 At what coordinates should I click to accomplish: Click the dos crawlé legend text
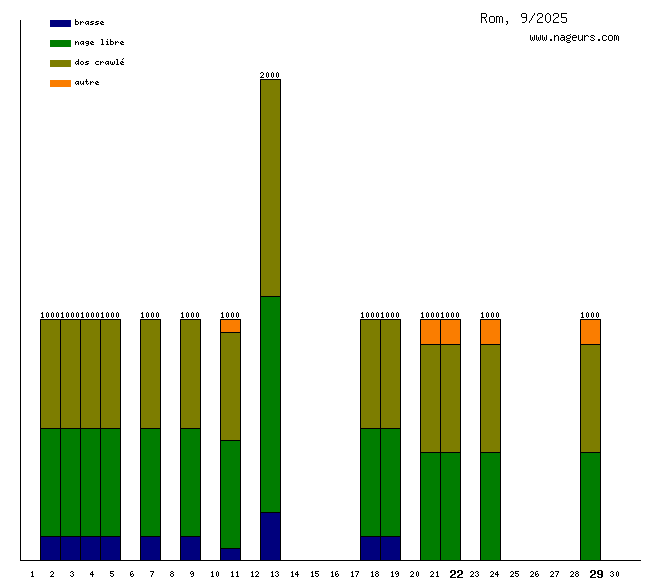(x=99, y=63)
